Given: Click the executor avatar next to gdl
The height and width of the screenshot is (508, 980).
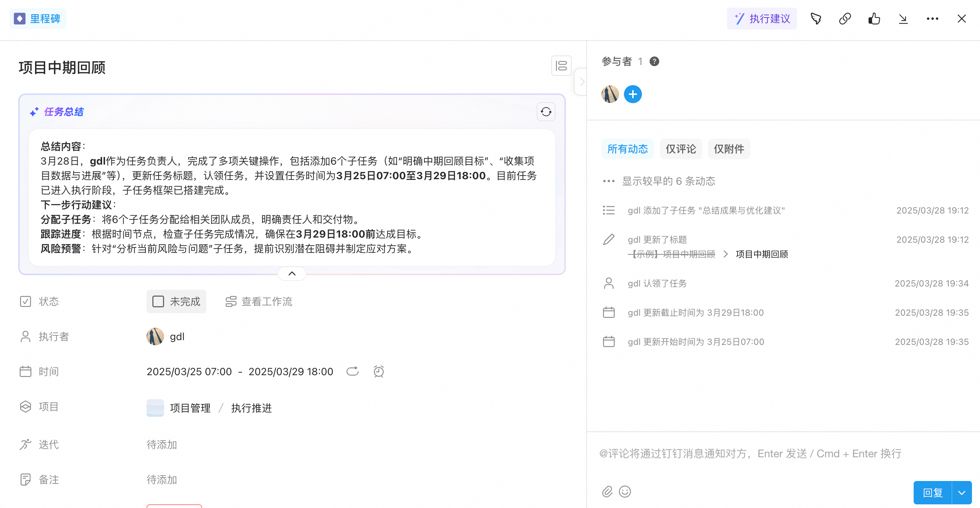Looking at the screenshot, I should coord(155,336).
